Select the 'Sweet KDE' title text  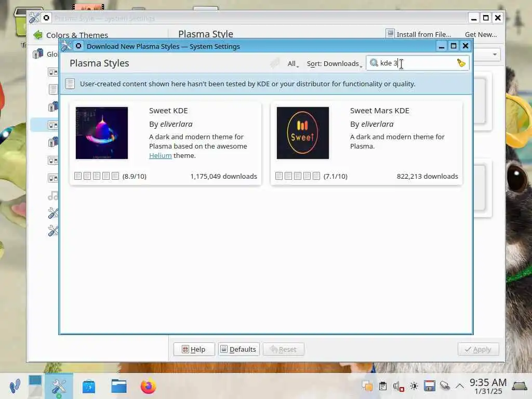point(168,111)
